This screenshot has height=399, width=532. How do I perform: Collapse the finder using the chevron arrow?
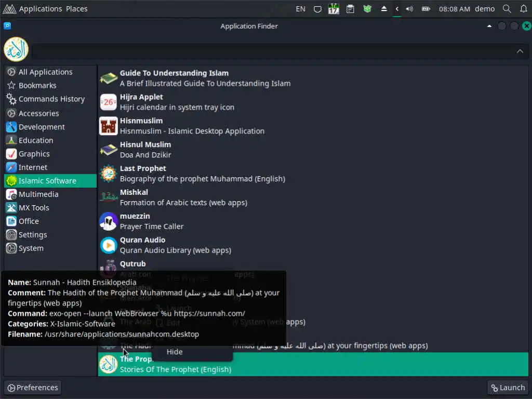tap(520, 51)
